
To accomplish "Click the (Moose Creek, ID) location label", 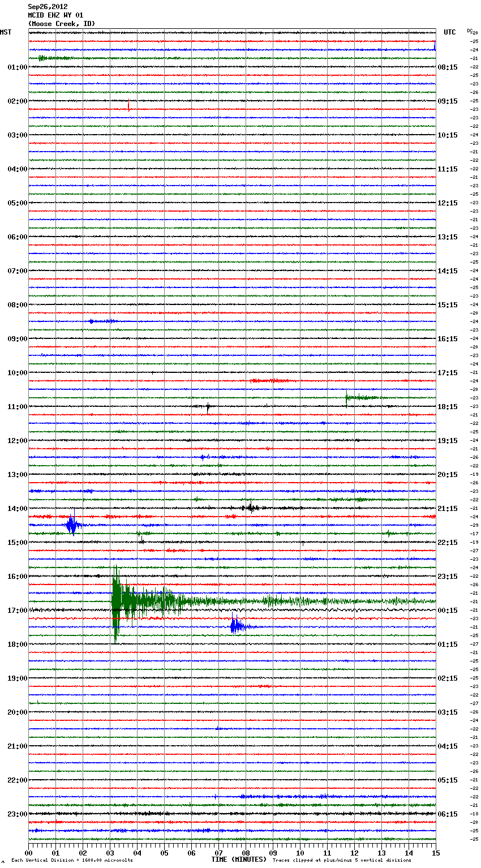I will [61, 24].
